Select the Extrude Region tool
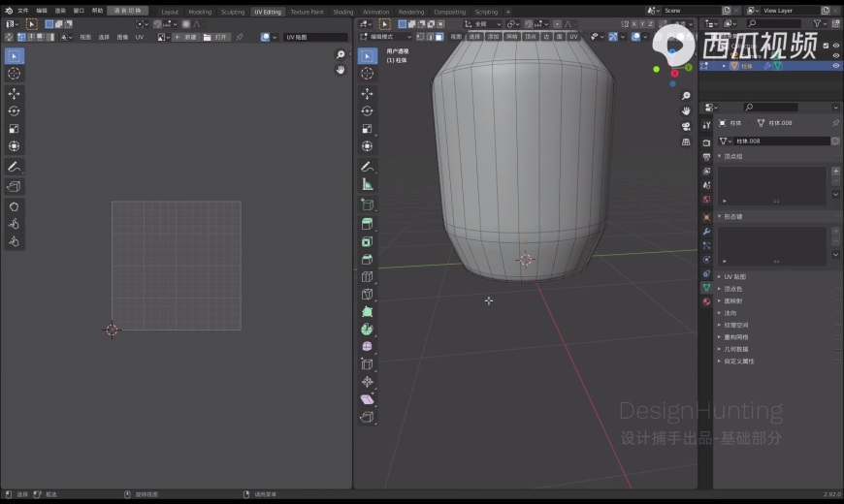This screenshot has width=844, height=504. [x=367, y=224]
